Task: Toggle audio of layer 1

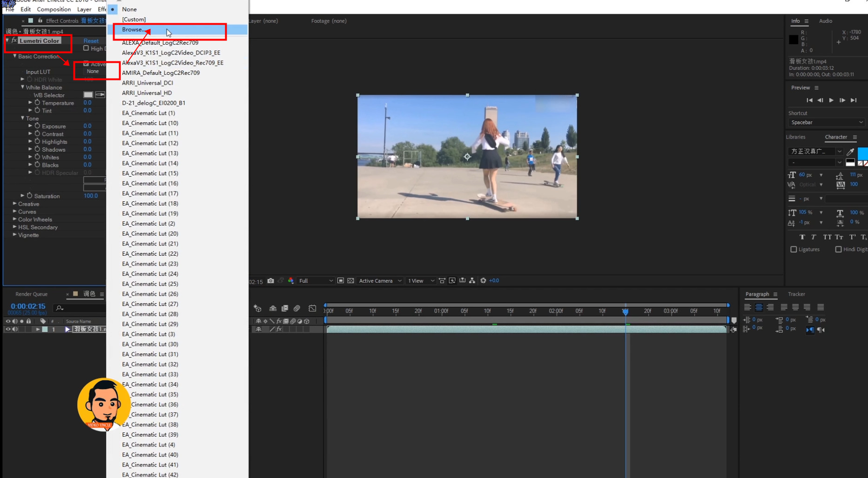Action: tap(15, 329)
